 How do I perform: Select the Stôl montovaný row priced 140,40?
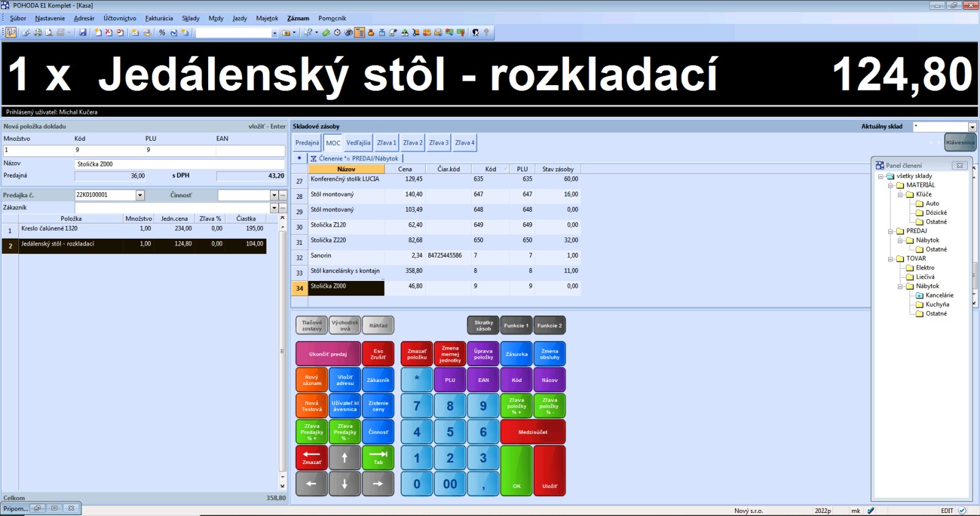point(346,195)
